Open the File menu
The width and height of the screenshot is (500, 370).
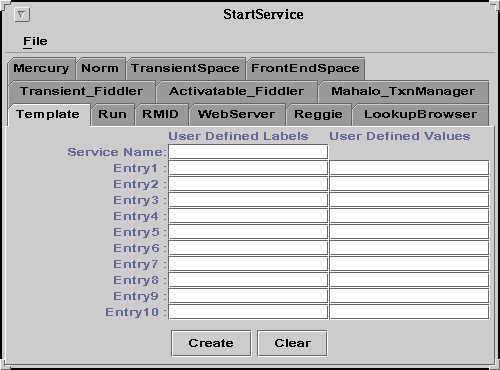[35, 41]
